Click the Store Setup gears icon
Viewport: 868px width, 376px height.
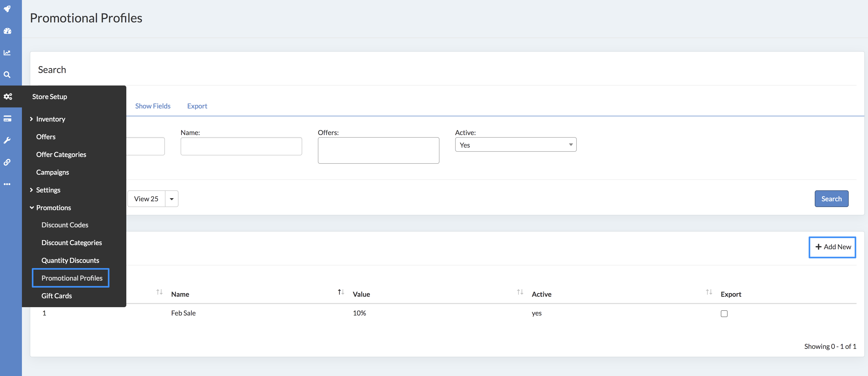8,97
